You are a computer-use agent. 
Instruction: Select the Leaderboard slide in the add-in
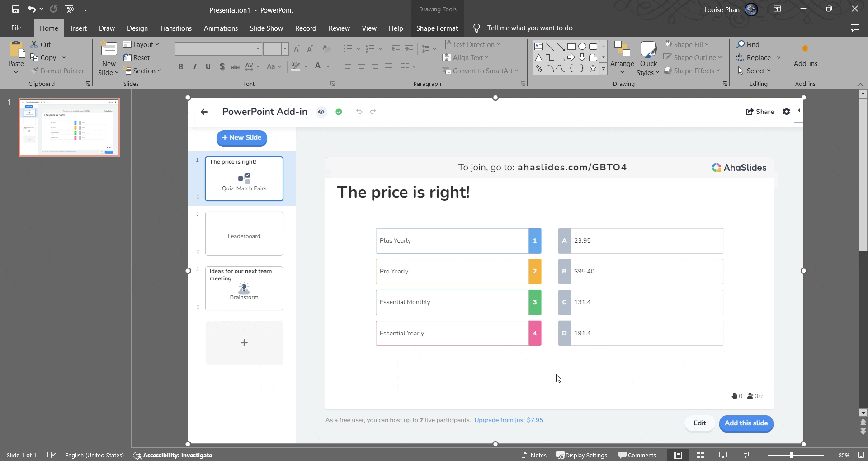(x=244, y=234)
